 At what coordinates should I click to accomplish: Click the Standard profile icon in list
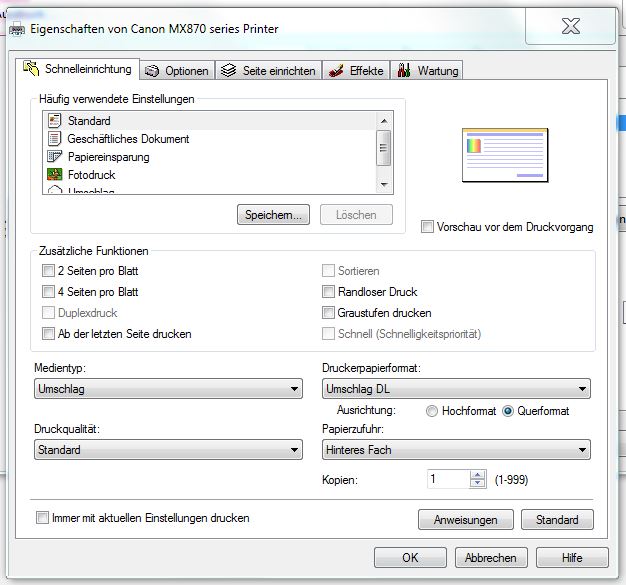pyautogui.click(x=54, y=121)
